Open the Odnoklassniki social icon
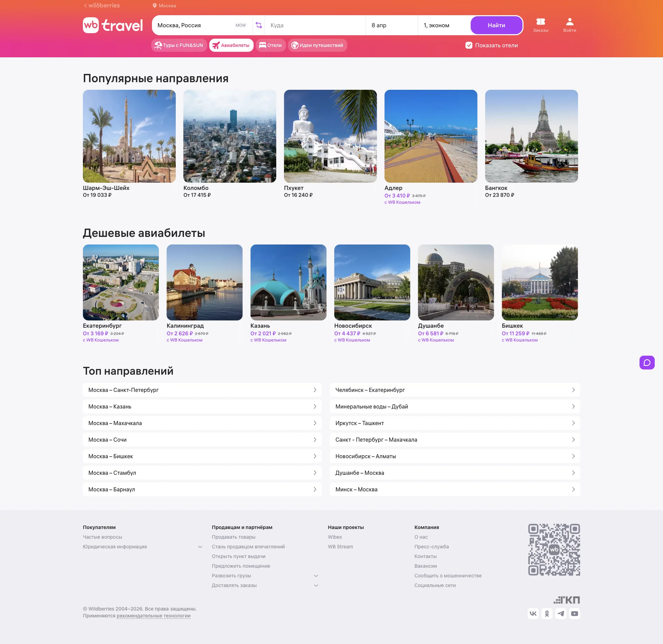Image resolution: width=663 pixels, height=644 pixels. pos(547,614)
